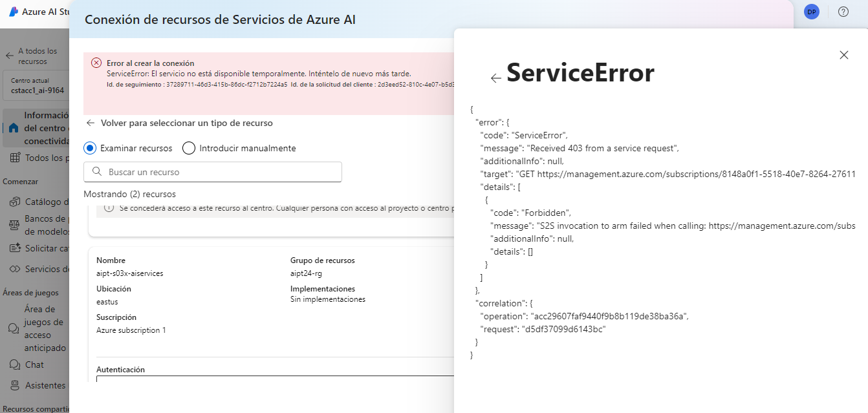868x413 pixels.
Task: Click A todos los recursos link
Action: click(x=38, y=56)
